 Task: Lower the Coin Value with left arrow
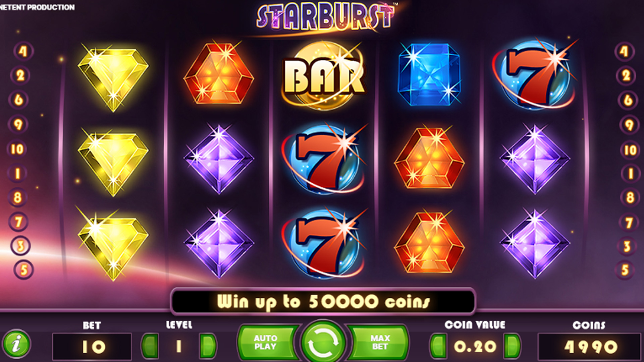tap(438, 346)
